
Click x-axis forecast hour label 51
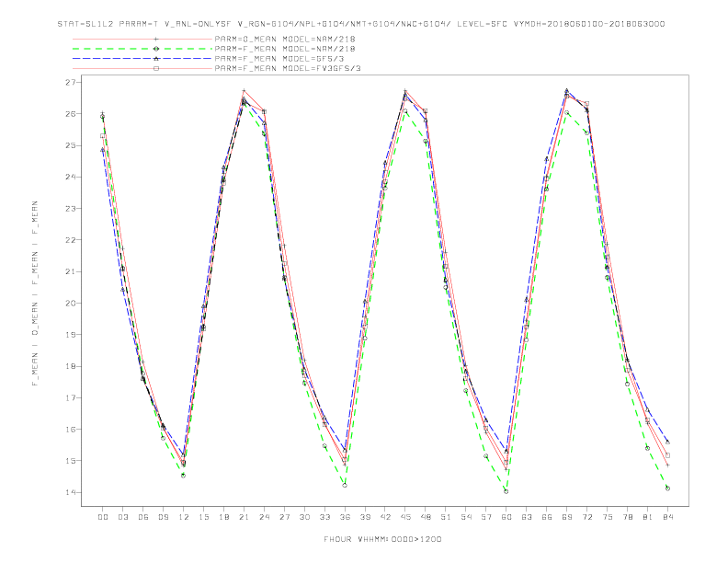pos(446,517)
